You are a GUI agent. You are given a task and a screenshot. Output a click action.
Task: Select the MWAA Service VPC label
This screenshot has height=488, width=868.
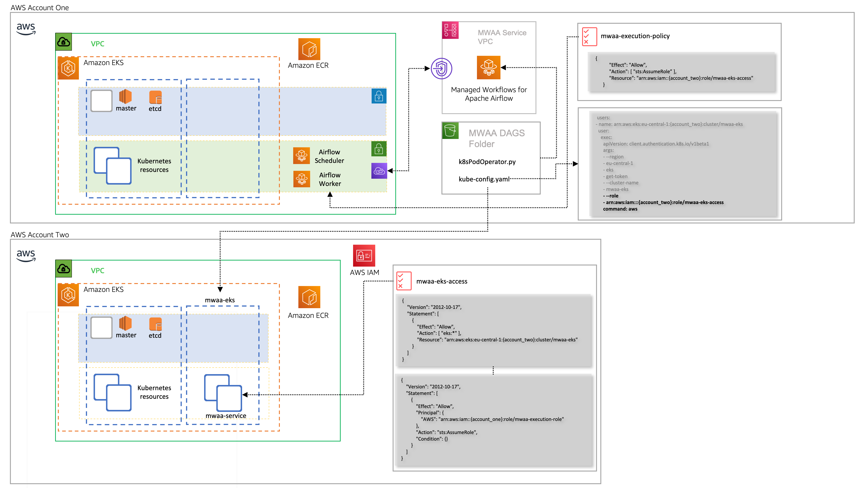[x=502, y=37]
